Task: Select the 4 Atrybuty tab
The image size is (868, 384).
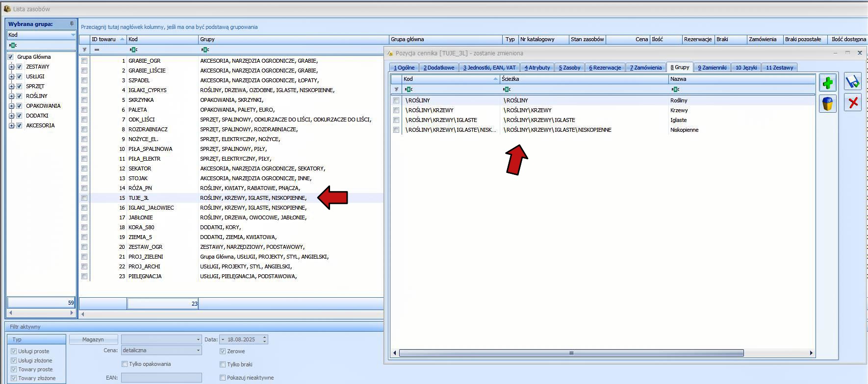Action: tap(537, 68)
